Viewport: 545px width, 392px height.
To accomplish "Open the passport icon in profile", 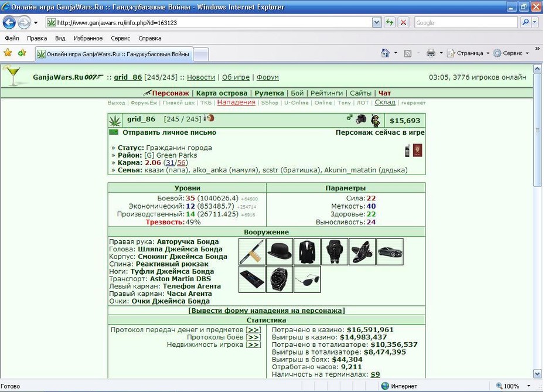I will [x=417, y=151].
